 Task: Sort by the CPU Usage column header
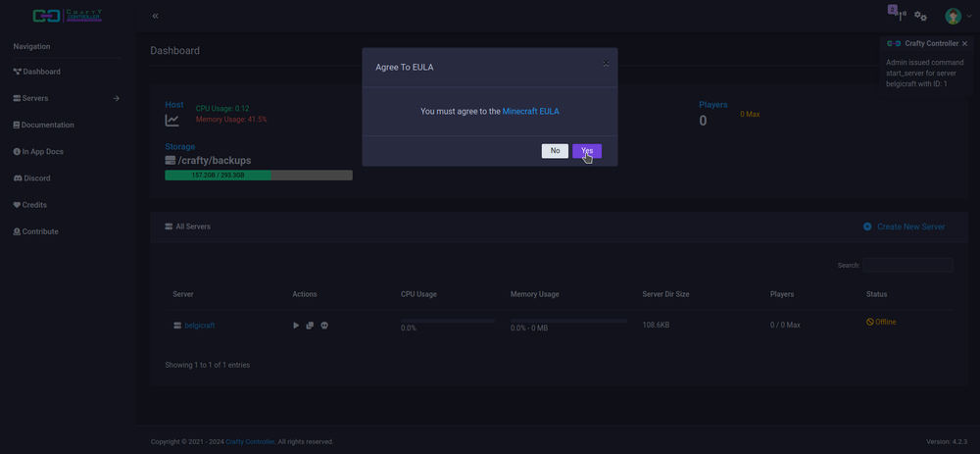[418, 294]
